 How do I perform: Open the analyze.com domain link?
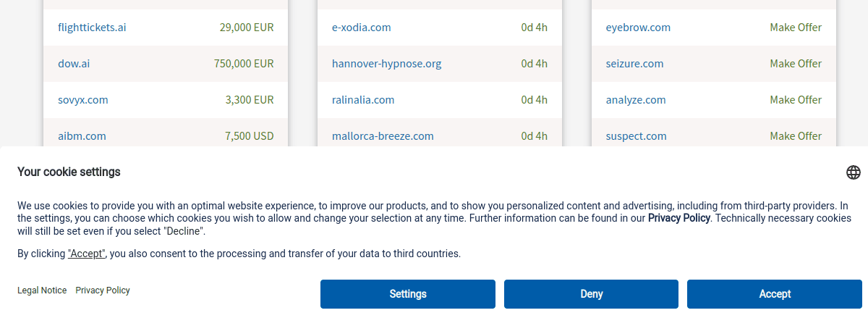[x=636, y=100]
